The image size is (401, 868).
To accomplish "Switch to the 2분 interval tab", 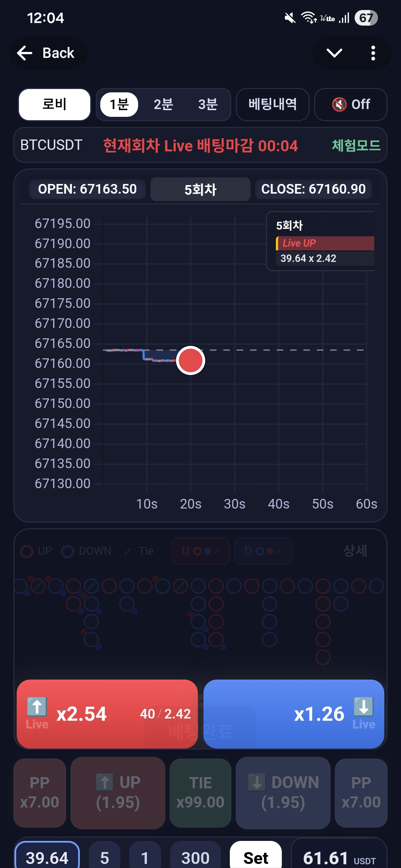I will (x=163, y=105).
